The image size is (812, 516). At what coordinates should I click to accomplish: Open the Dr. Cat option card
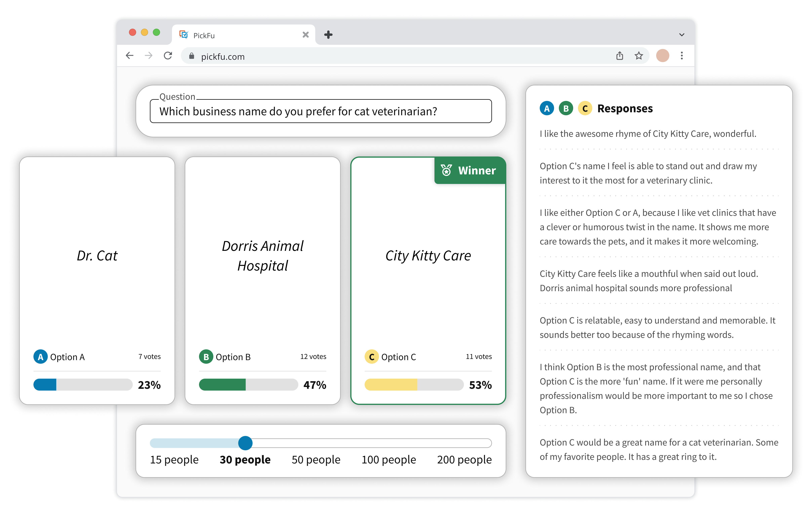point(97,256)
